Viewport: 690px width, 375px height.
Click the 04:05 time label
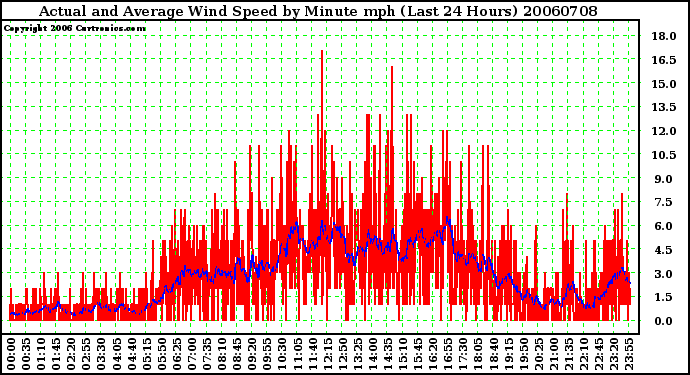coord(116,354)
